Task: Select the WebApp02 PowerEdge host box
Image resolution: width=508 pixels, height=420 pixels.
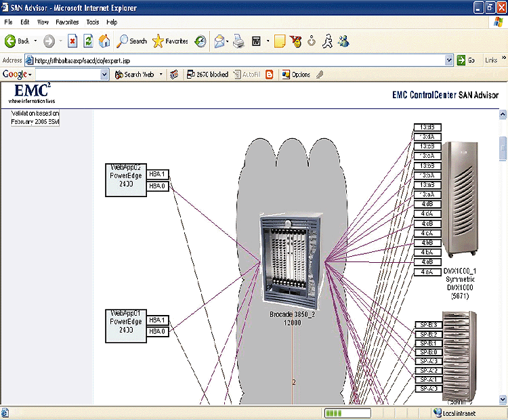Action: (126, 180)
